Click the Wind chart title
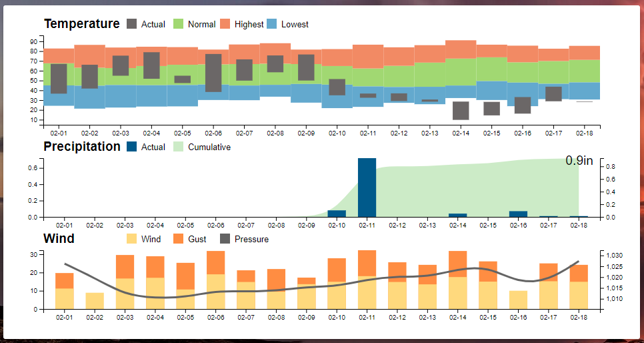The height and width of the screenshot is (343, 644). [59, 238]
